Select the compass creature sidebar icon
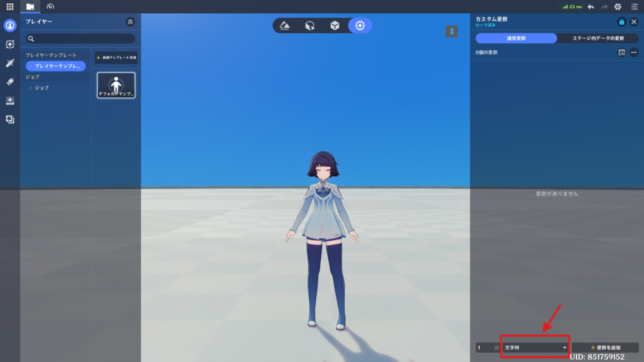The image size is (644, 362). click(10, 45)
